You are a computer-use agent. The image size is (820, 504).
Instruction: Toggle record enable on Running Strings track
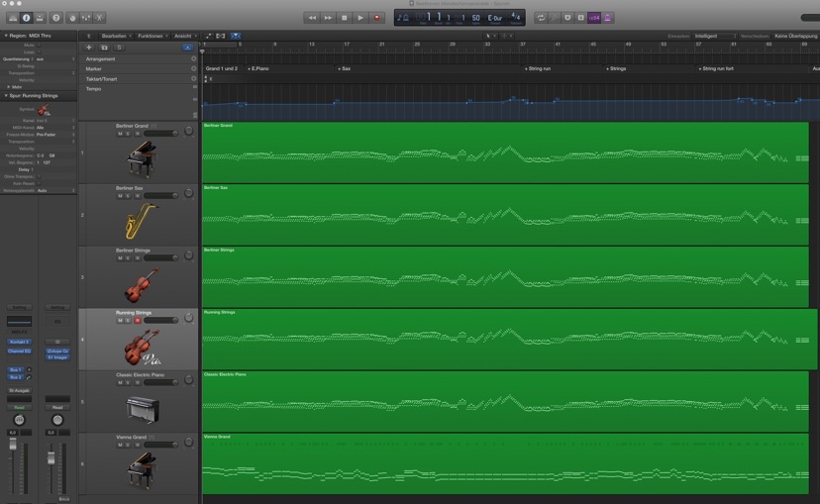pyautogui.click(x=138, y=321)
